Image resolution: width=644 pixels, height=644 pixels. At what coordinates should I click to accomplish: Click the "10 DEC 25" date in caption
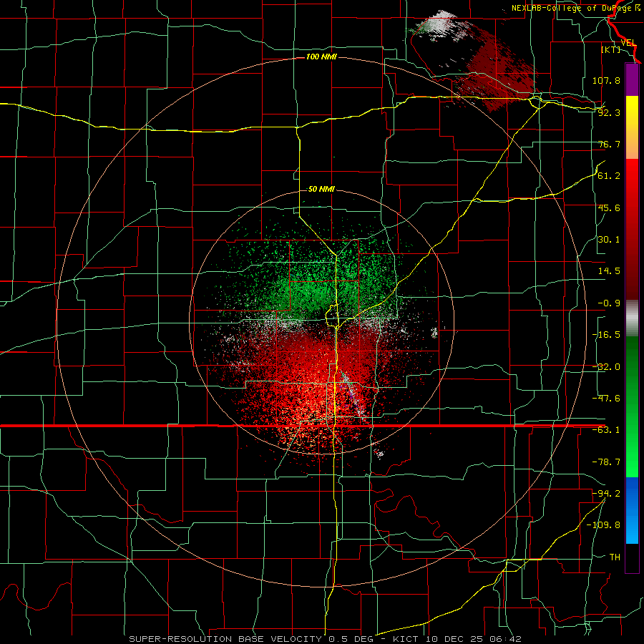click(x=454, y=639)
